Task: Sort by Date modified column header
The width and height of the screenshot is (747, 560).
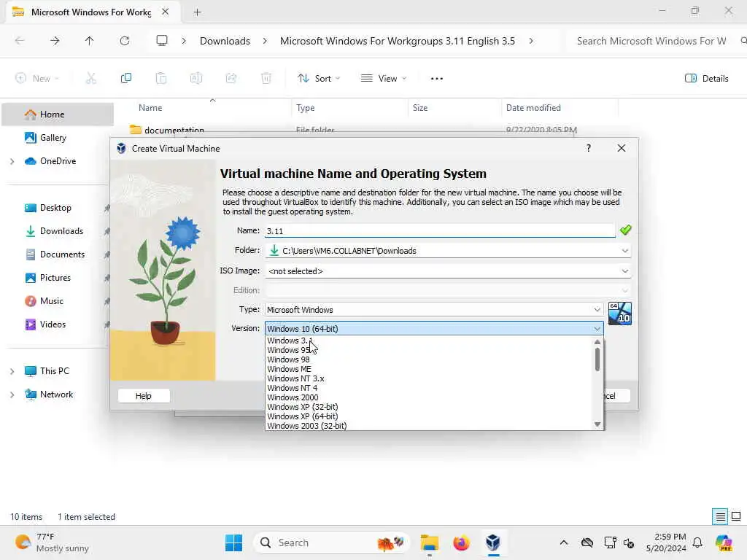Action: (533, 108)
